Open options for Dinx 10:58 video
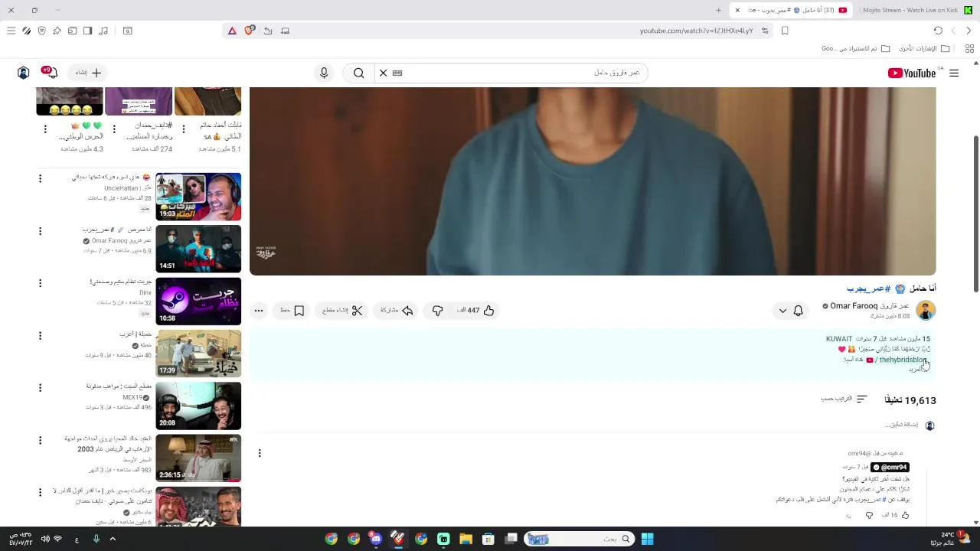The height and width of the screenshot is (551, 980). click(x=41, y=283)
